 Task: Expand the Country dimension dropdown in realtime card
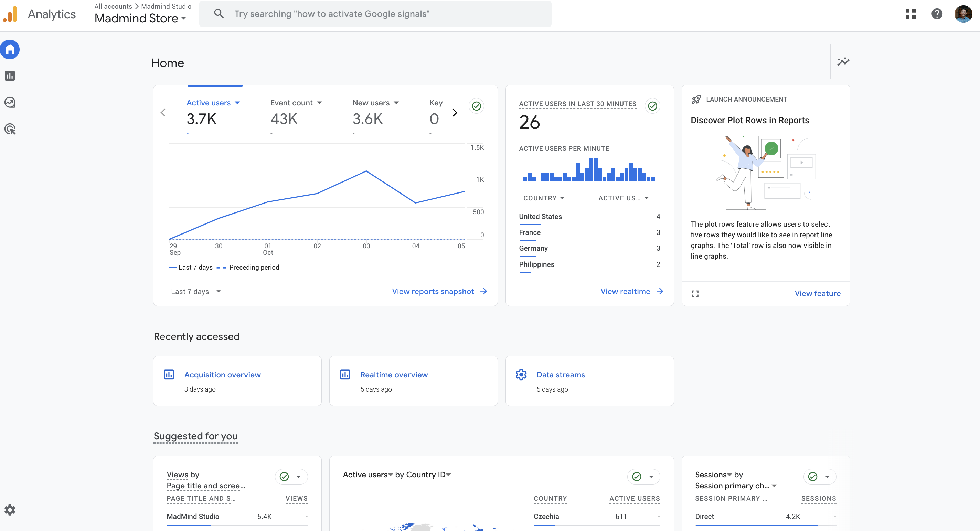[544, 198]
